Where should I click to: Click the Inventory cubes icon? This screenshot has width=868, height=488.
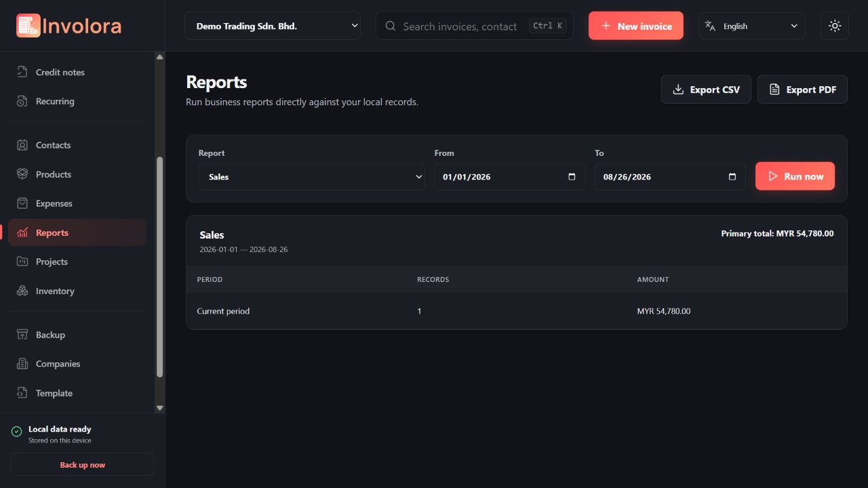(22, 291)
